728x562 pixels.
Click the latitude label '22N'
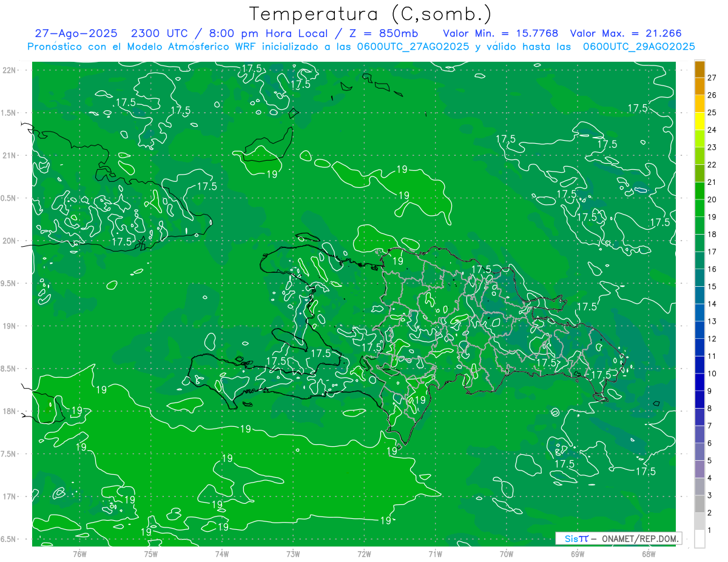pos(10,70)
